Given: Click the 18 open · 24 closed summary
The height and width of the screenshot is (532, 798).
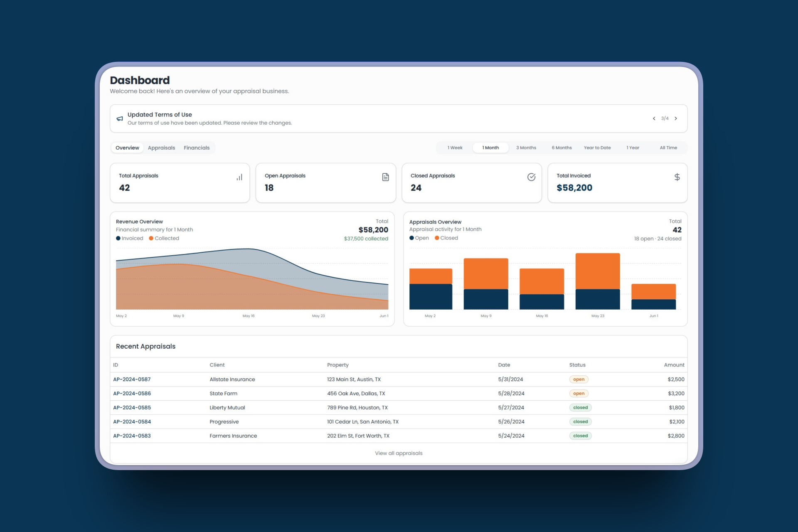Looking at the screenshot, I should pyautogui.click(x=658, y=239).
